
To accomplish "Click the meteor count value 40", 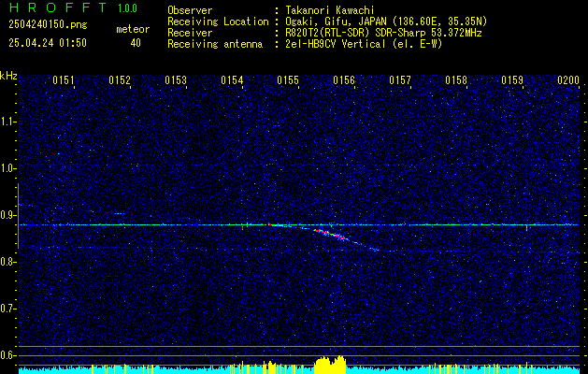I will [136, 43].
